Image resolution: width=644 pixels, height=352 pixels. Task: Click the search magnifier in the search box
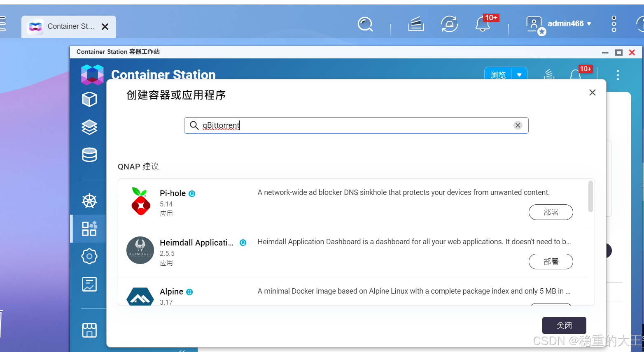[x=194, y=125]
